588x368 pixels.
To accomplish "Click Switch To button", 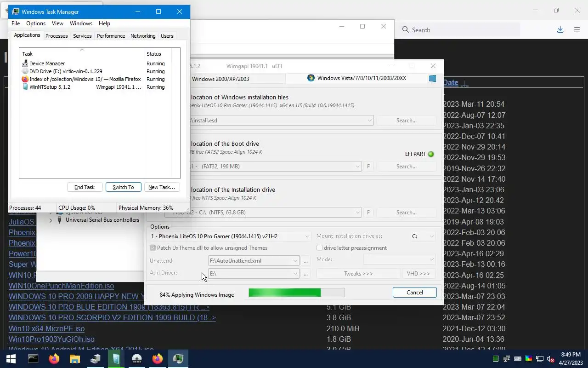I will click(123, 187).
